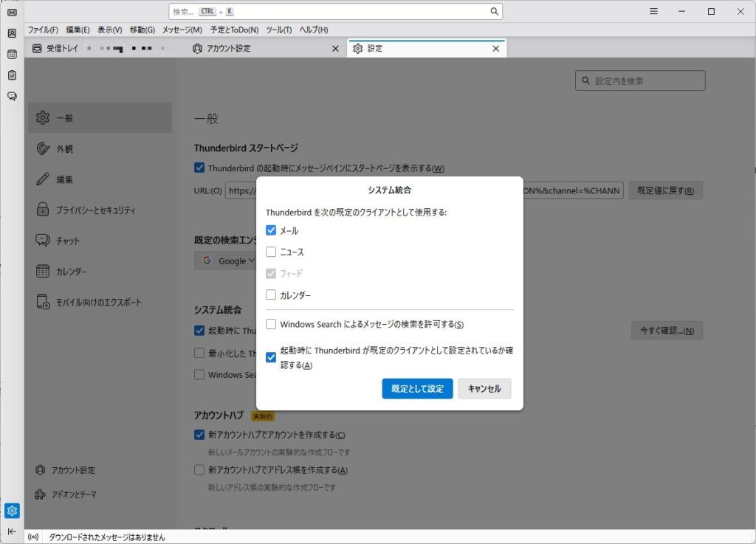
Task: Open the 表示(V) menu
Action: pos(109,30)
